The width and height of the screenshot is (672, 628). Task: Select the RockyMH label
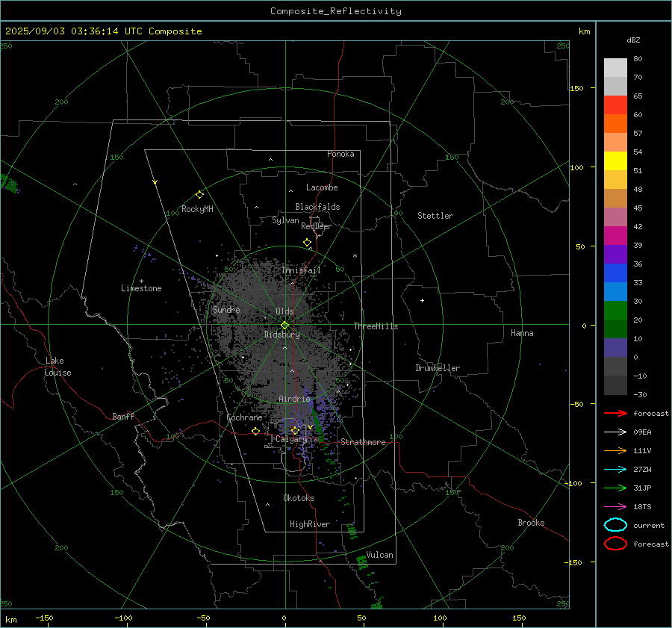197,209
